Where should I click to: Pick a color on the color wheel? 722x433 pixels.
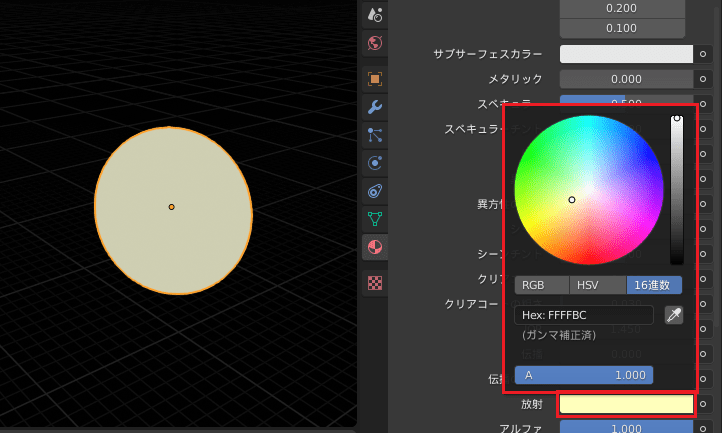(589, 190)
